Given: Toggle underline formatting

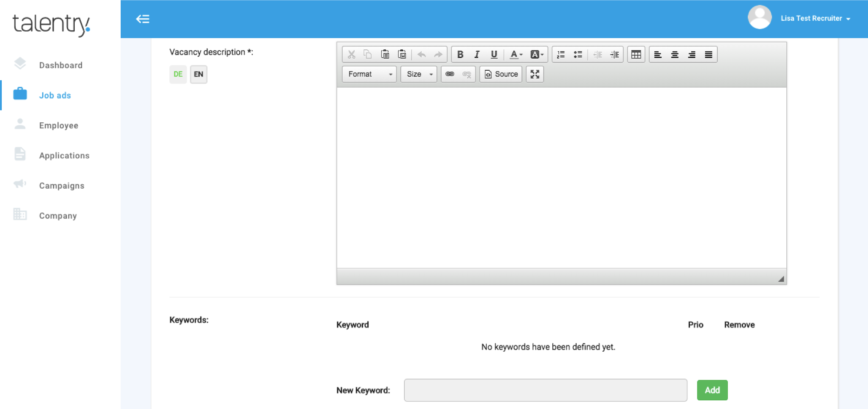Looking at the screenshot, I should [494, 55].
